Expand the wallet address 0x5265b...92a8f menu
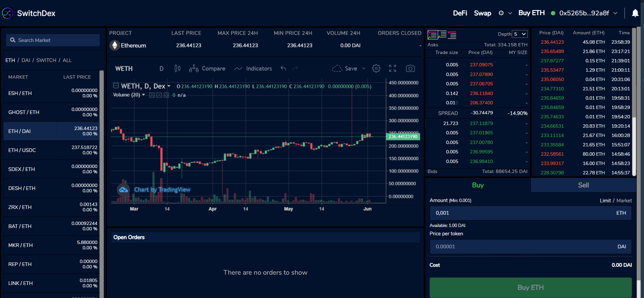Viewport: 644px width, 298px height. 615,13
